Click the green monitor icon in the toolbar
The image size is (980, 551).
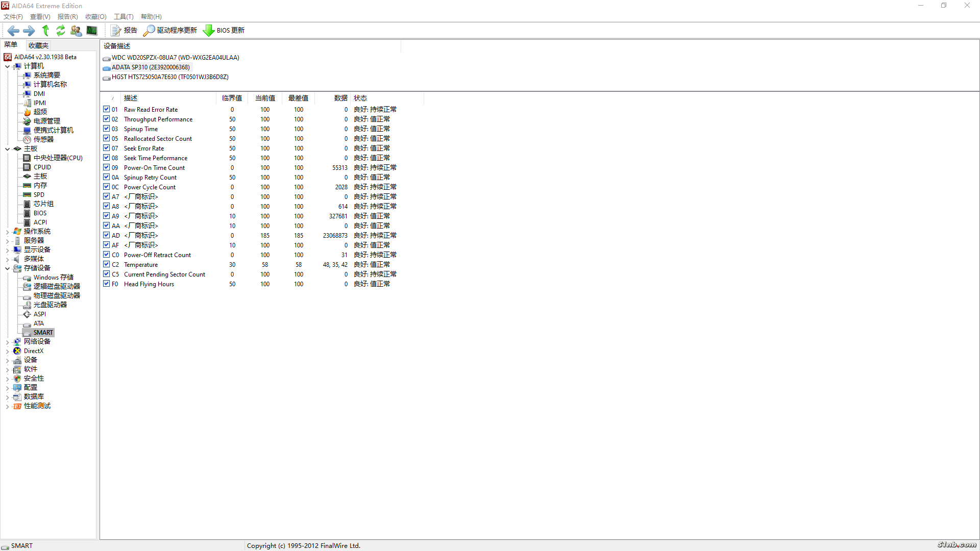pyautogui.click(x=92, y=31)
